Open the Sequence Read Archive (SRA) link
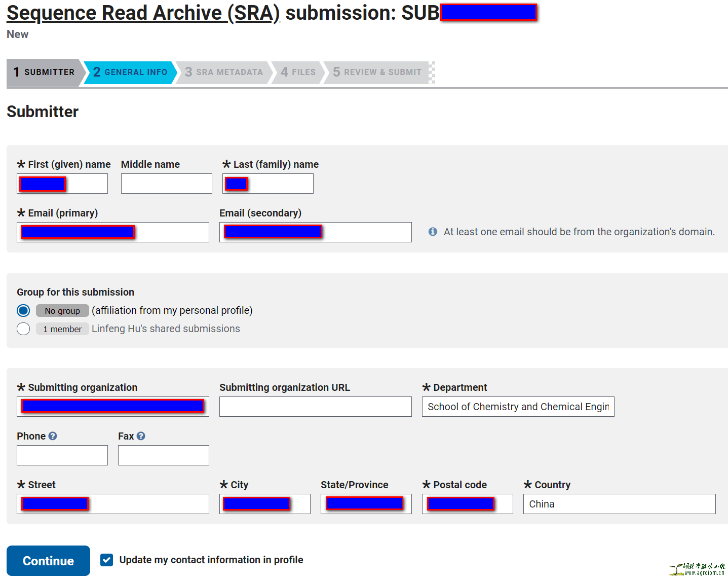This screenshot has width=728, height=580. click(143, 13)
